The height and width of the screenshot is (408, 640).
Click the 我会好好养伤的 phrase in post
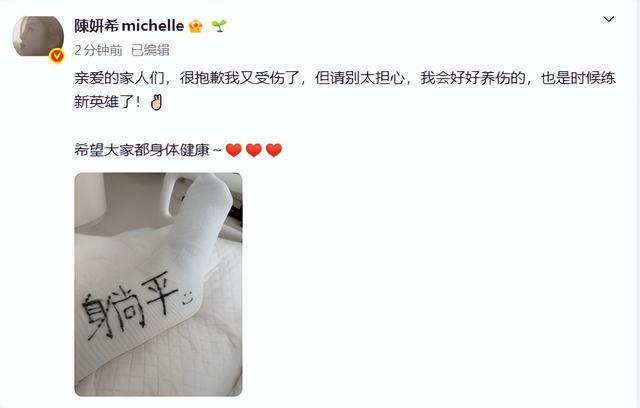click(473, 78)
